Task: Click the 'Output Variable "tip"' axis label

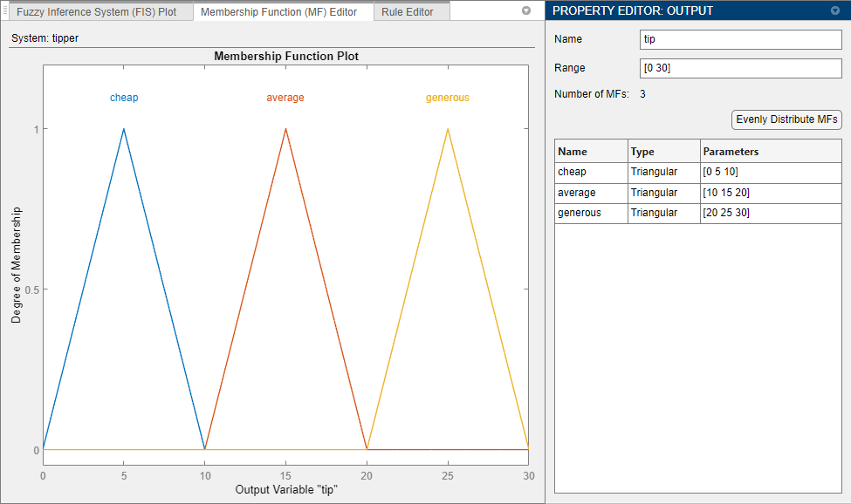Action: point(286,490)
